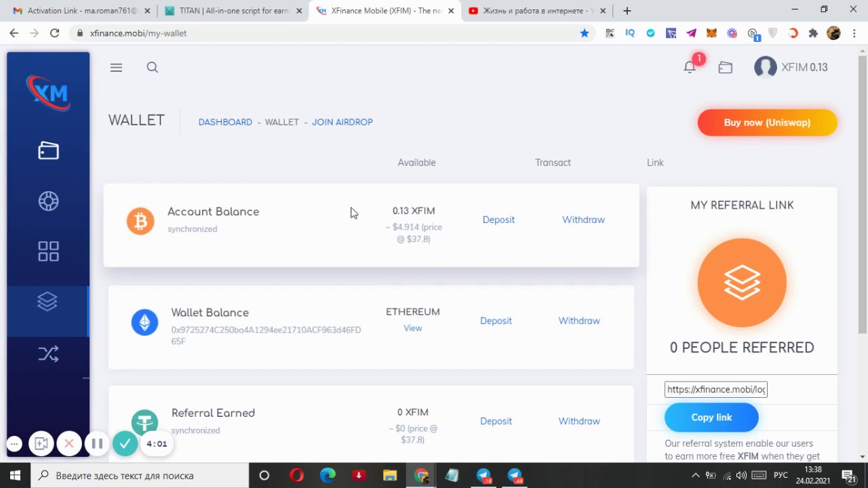Open the four-squares dashboard sidebar icon

(48, 251)
